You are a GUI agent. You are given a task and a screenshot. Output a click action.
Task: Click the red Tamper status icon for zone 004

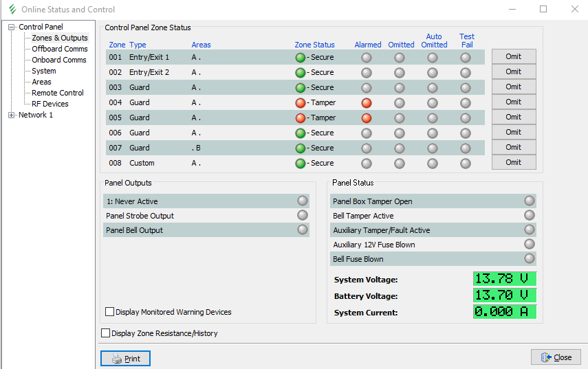click(x=300, y=102)
